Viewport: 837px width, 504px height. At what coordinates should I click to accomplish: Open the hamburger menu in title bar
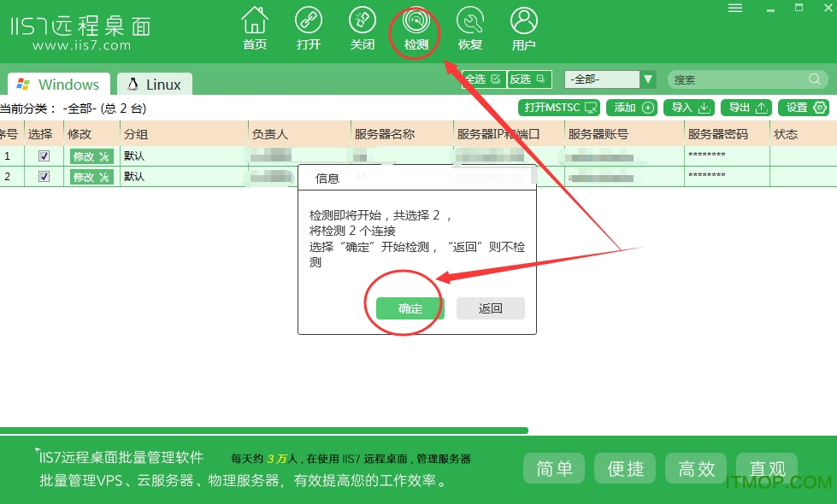735,8
